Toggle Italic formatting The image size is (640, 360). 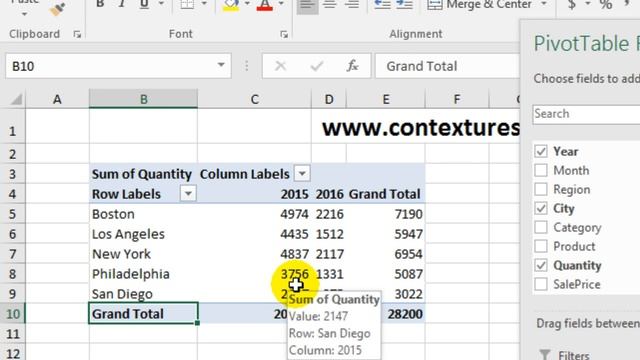click(x=122, y=4)
